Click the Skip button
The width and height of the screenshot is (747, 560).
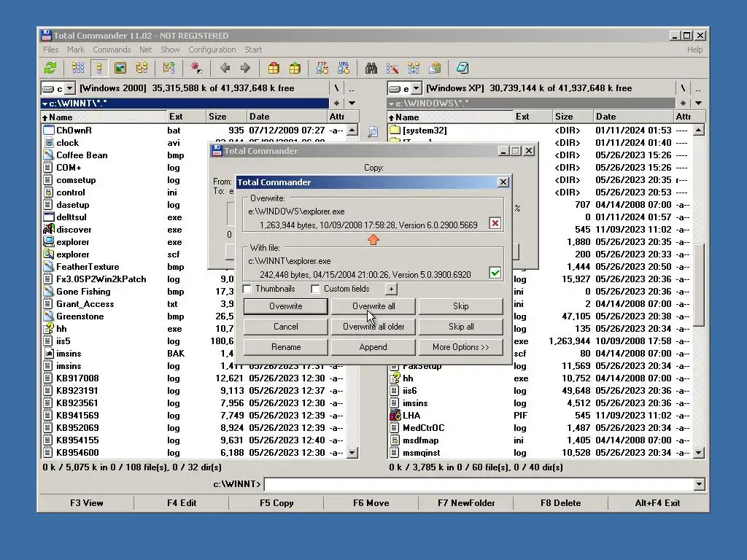coord(461,306)
